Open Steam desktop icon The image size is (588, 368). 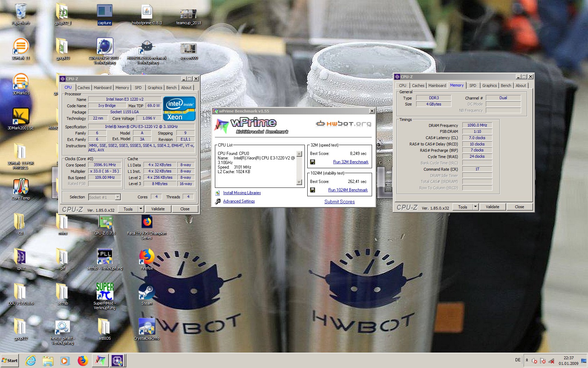pyautogui.click(x=147, y=294)
